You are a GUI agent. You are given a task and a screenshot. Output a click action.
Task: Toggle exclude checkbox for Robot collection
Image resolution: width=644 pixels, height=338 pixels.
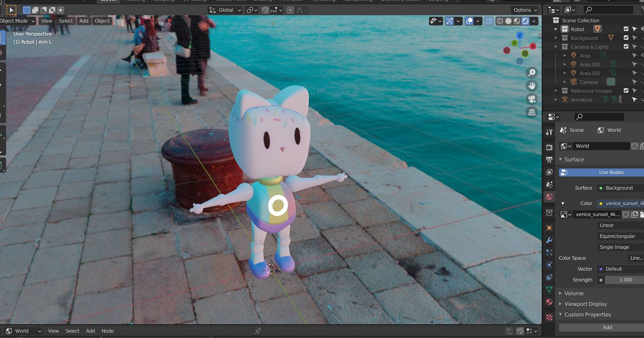626,29
